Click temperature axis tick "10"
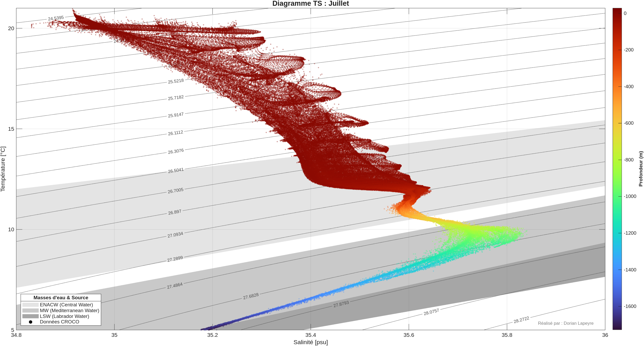Image resolution: width=644 pixels, height=346 pixels. [11, 229]
